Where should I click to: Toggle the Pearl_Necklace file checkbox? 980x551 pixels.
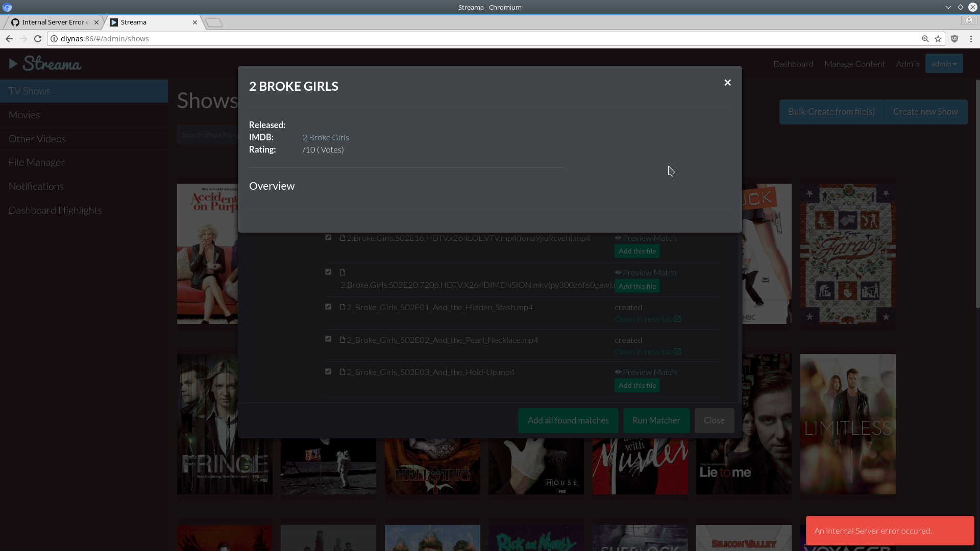pos(328,339)
